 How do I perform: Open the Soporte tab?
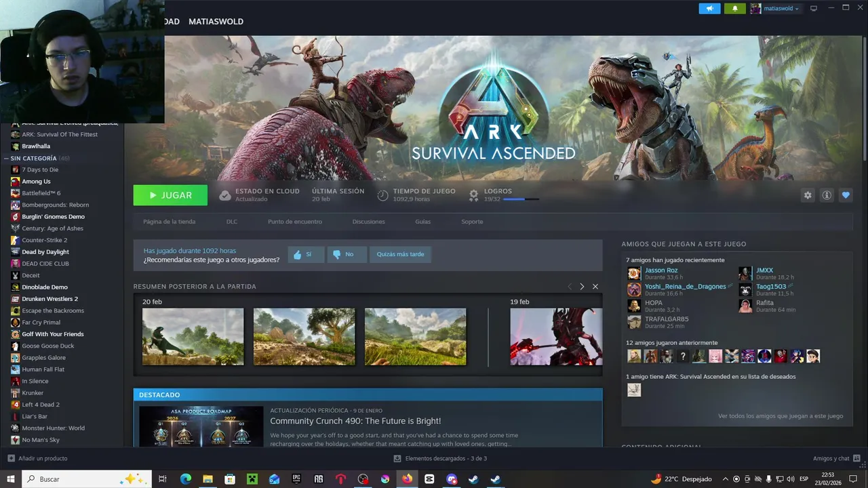pyautogui.click(x=472, y=222)
